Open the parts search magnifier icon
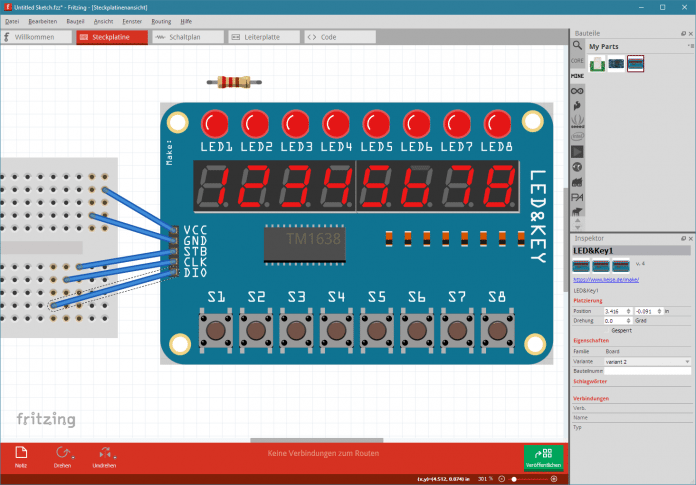This screenshot has height=485, width=696. [x=577, y=45]
